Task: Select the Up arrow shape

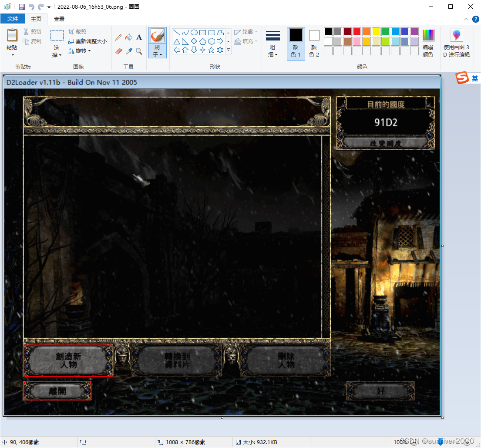Action: coord(185,50)
